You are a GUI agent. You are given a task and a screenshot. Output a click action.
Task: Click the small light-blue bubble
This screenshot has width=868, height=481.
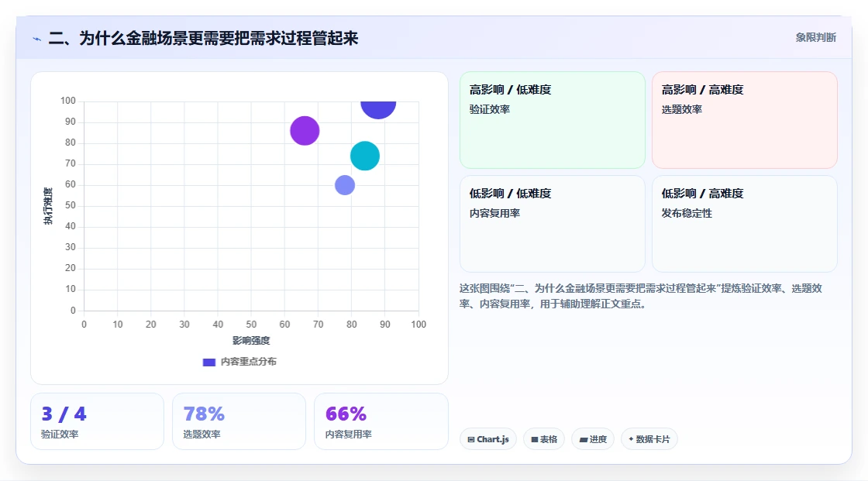[x=345, y=185]
